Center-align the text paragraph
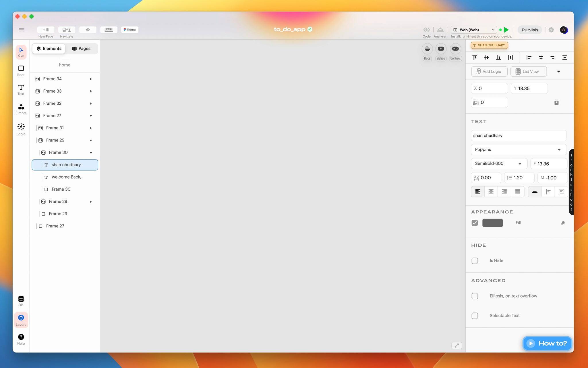588x368 pixels. point(491,192)
